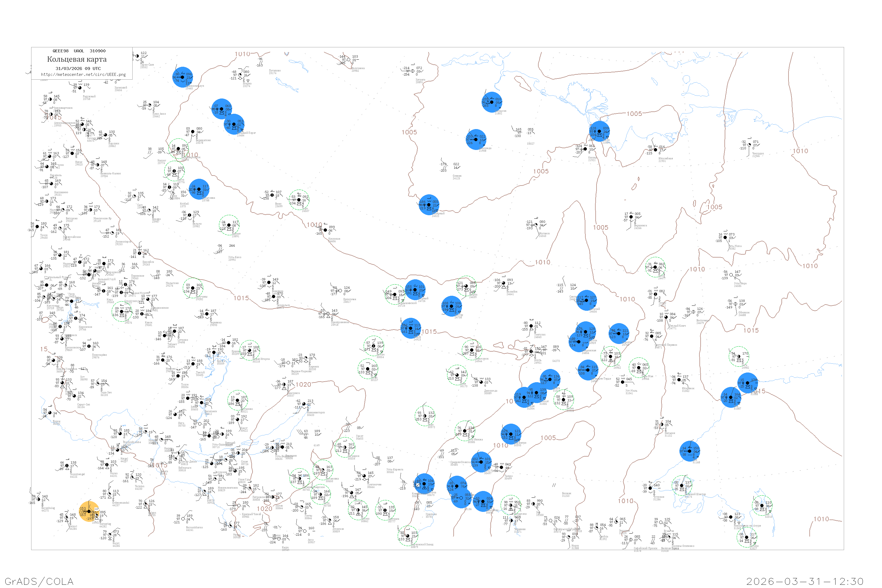Click the 31/03/2026 09 UTC date label
882x588 pixels.
[78, 69]
